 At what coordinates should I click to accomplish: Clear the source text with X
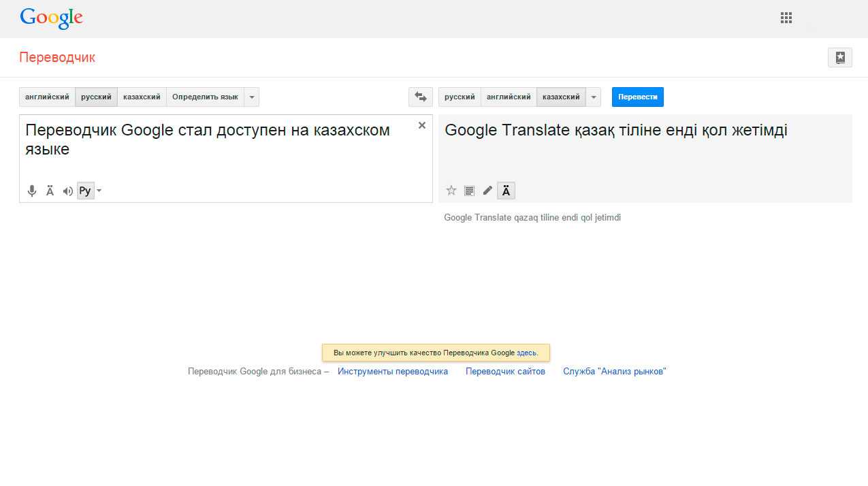[x=422, y=125]
